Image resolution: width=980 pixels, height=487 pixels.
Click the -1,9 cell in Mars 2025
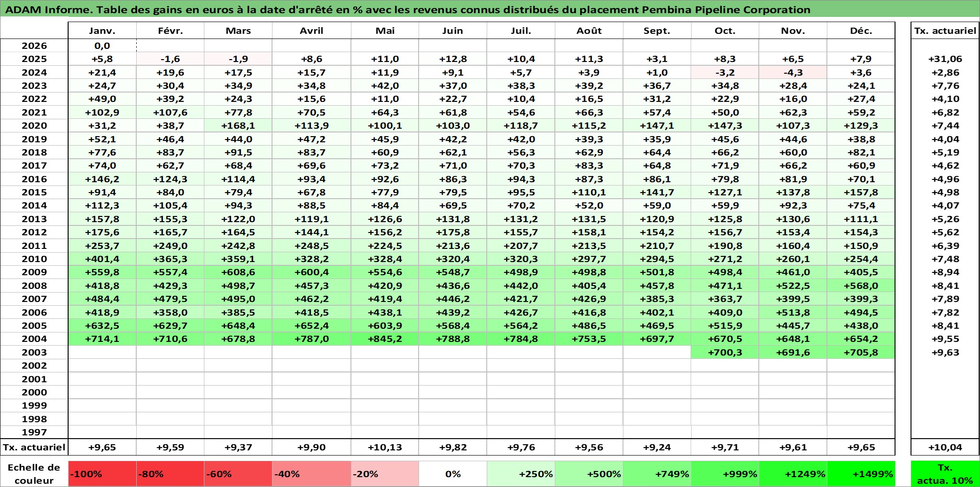pyautogui.click(x=238, y=59)
